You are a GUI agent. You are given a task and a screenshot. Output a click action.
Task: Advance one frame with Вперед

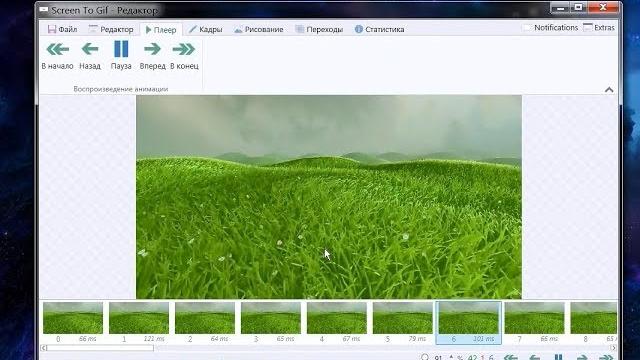(152, 56)
